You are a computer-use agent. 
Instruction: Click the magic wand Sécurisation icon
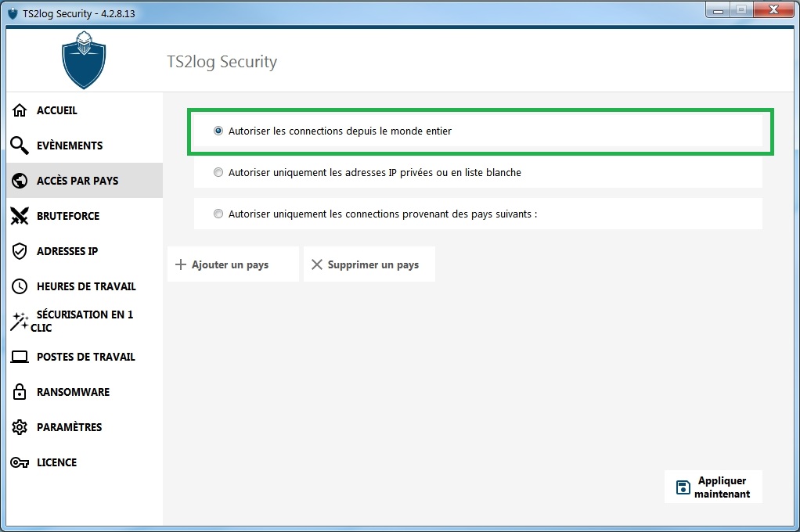point(20,322)
